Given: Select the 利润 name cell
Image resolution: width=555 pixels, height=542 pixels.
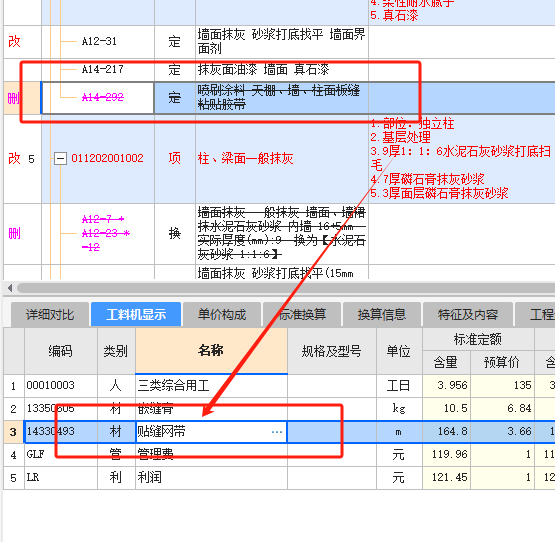Looking at the screenshot, I should [211, 478].
